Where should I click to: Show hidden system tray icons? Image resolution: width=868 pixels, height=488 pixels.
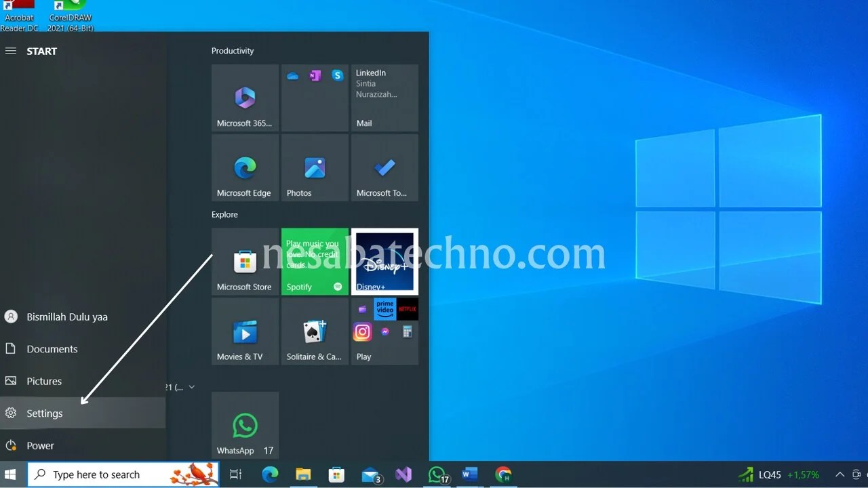coord(840,474)
